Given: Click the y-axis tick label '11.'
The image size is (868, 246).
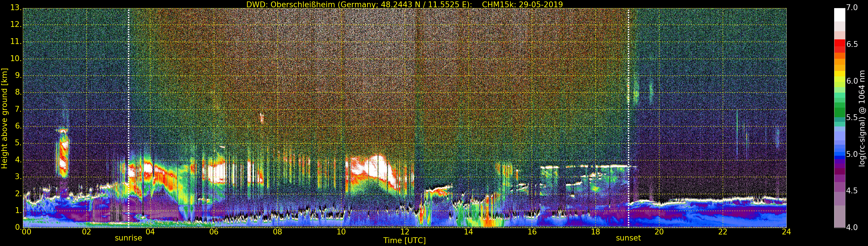Looking at the screenshot, I should 16,41.
